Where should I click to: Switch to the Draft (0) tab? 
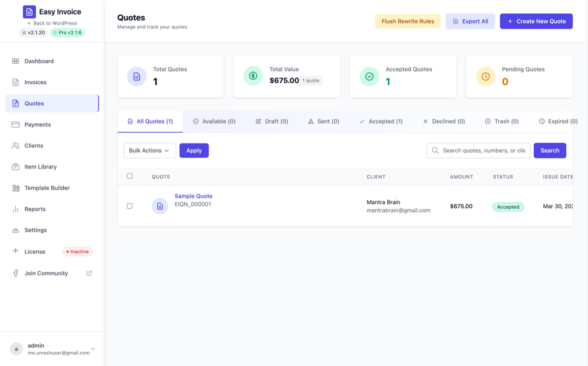click(x=272, y=122)
